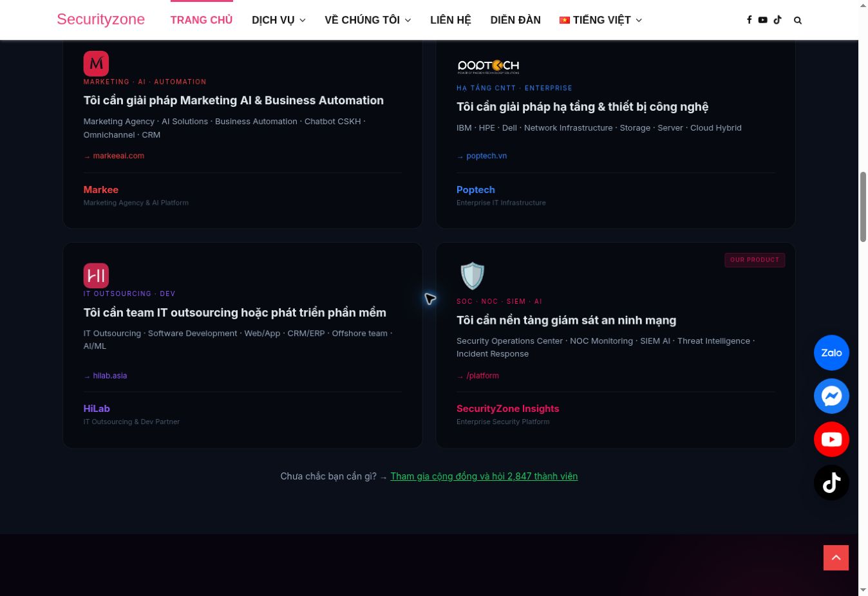
Task: Open the LIÊN HỆ menu item
Action: tap(451, 20)
